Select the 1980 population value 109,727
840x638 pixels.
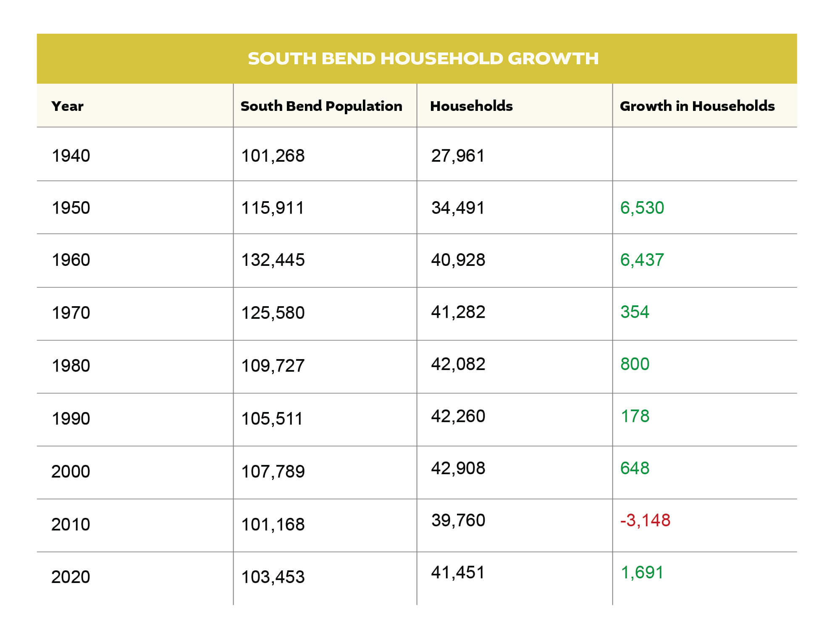click(x=273, y=366)
